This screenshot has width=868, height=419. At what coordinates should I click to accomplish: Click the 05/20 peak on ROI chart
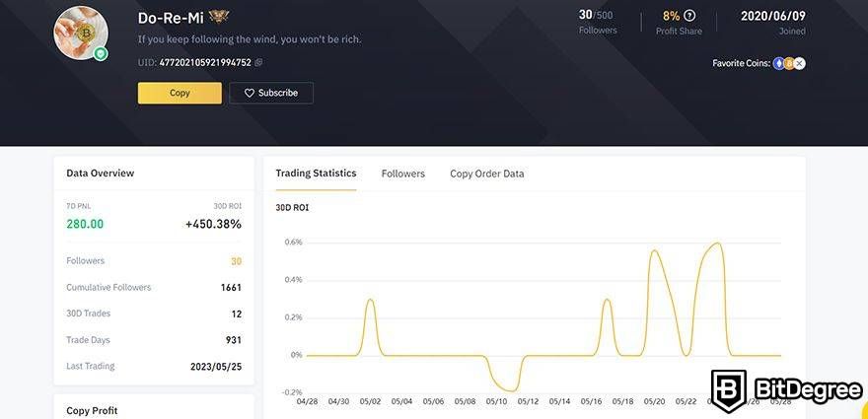point(654,250)
